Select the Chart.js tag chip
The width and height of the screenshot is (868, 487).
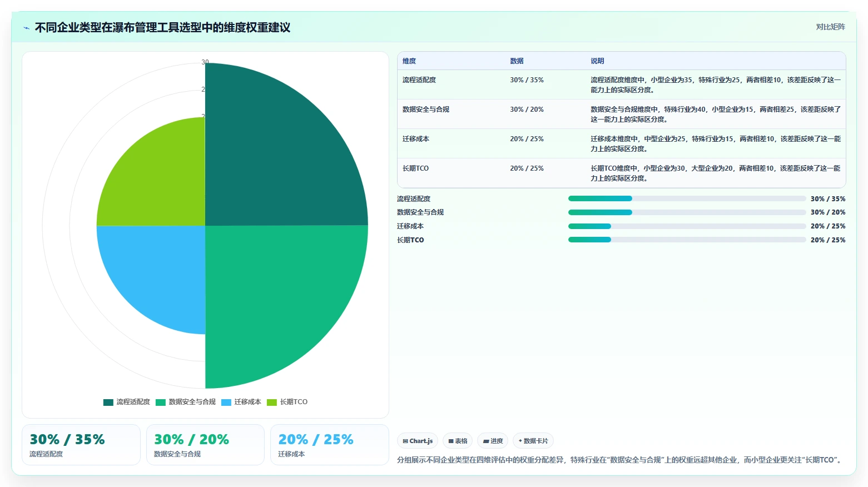click(418, 441)
